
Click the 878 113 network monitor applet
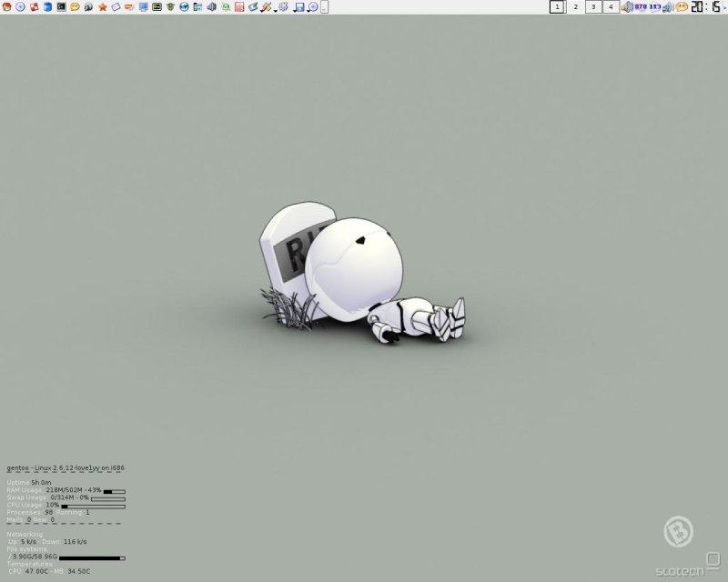coord(648,6)
